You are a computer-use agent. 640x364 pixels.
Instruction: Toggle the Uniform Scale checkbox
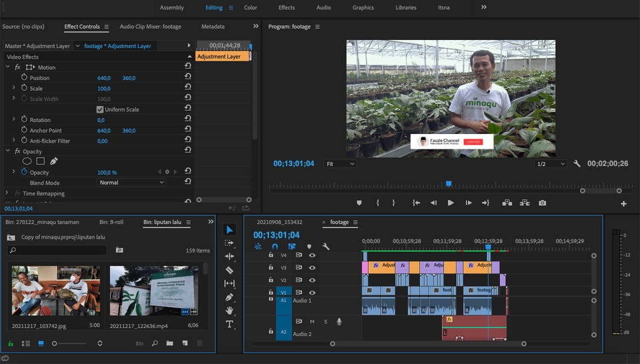tap(99, 109)
